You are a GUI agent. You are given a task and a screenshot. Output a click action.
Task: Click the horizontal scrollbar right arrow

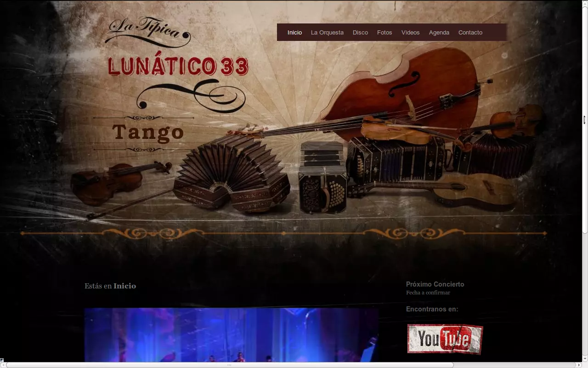(579, 365)
